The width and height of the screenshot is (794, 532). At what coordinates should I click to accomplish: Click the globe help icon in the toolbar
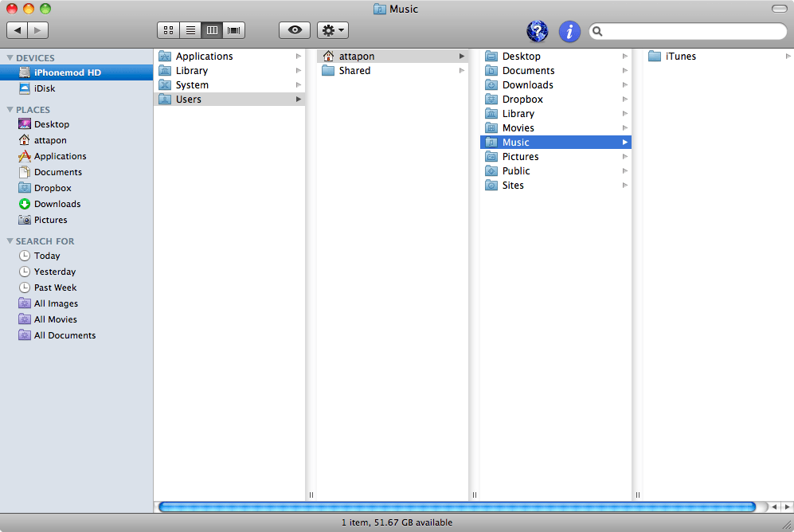click(x=538, y=31)
